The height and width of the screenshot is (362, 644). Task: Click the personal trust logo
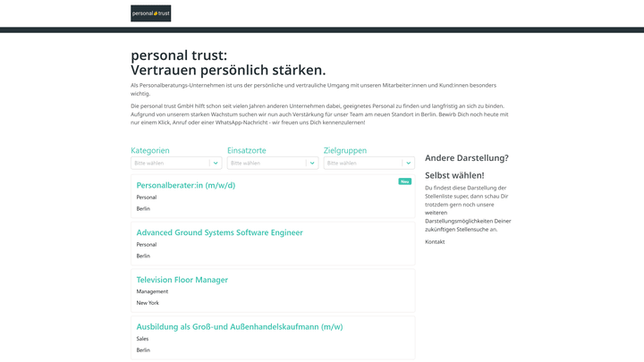coord(151,13)
